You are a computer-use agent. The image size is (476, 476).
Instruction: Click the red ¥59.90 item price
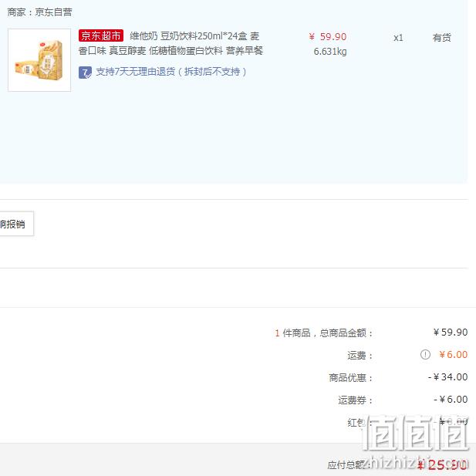[x=328, y=37]
